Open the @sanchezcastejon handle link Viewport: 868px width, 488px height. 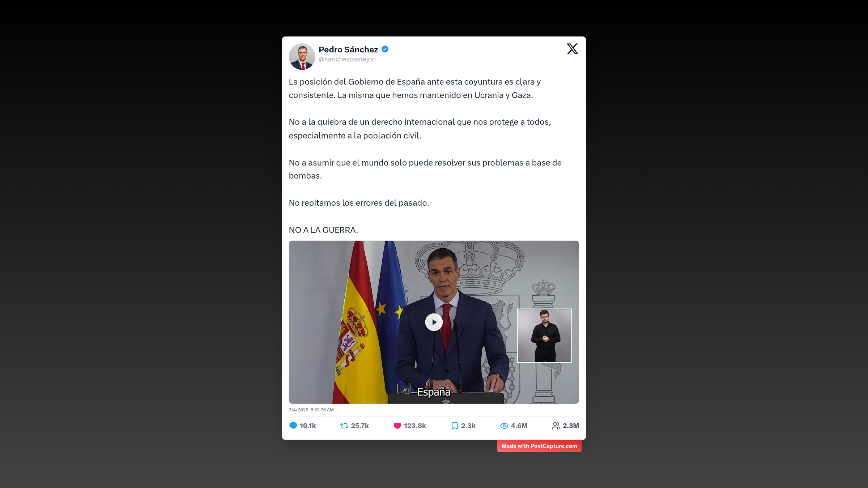click(x=347, y=59)
